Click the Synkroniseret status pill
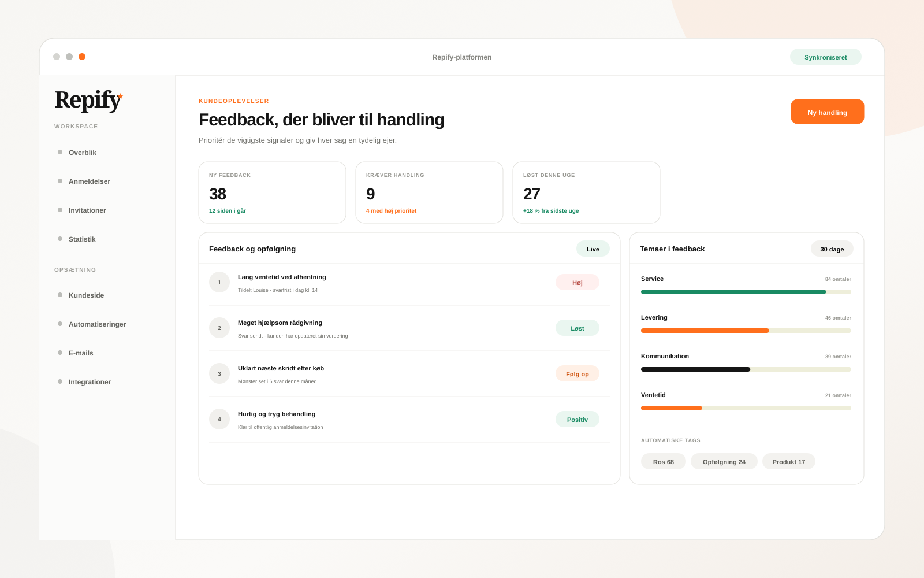Screen dimensions: 924x578 [x=825, y=57]
